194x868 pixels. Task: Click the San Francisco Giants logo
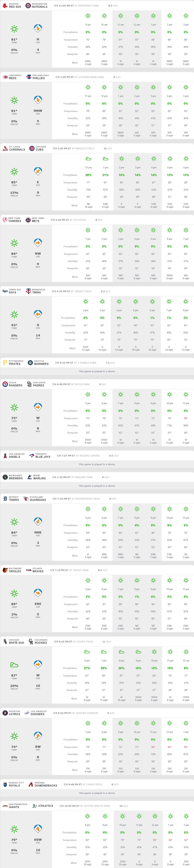coord(5,806)
